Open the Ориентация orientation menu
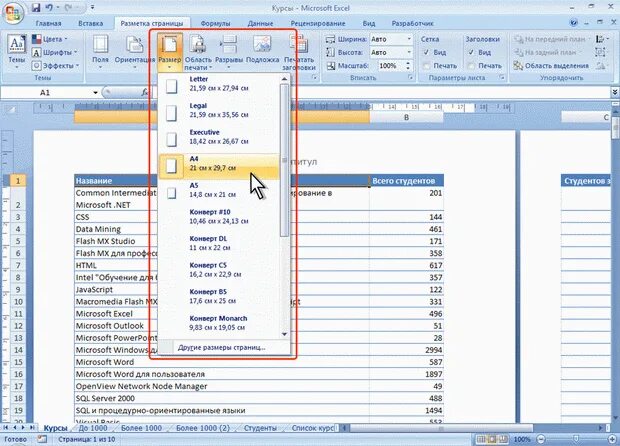This screenshot has height=446, width=620. pos(134,53)
